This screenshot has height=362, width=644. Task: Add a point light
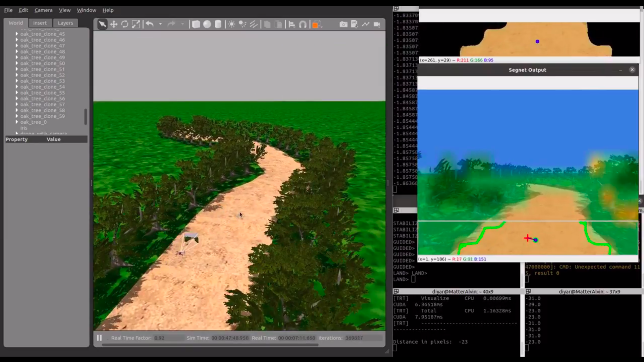(231, 24)
